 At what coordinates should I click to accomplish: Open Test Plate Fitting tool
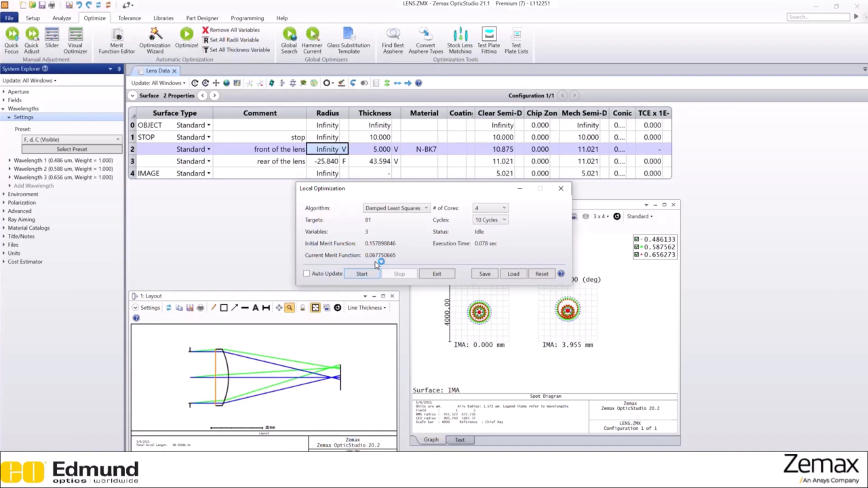coord(488,41)
